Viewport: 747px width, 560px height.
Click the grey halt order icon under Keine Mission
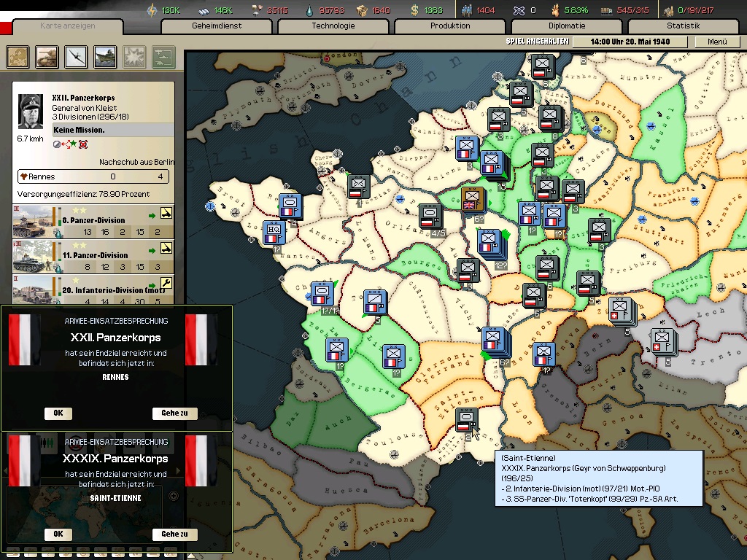[x=56, y=144]
